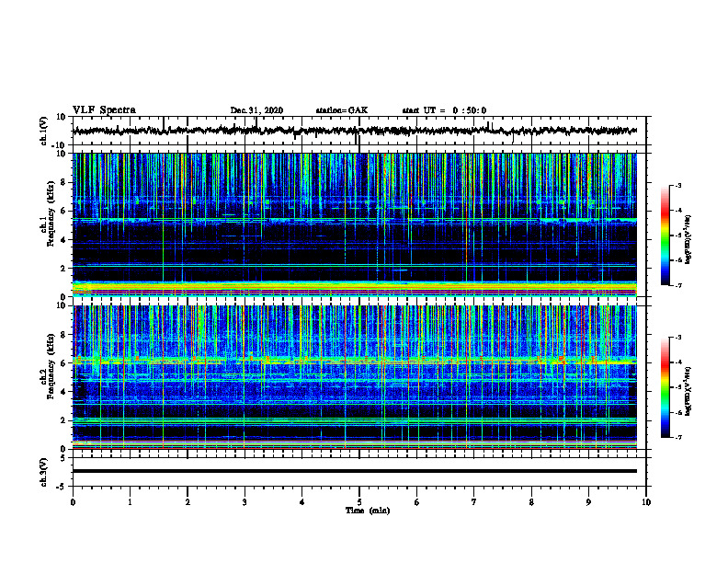Click the "8" kHz tick of ch.1 spectrogram

[63, 182]
